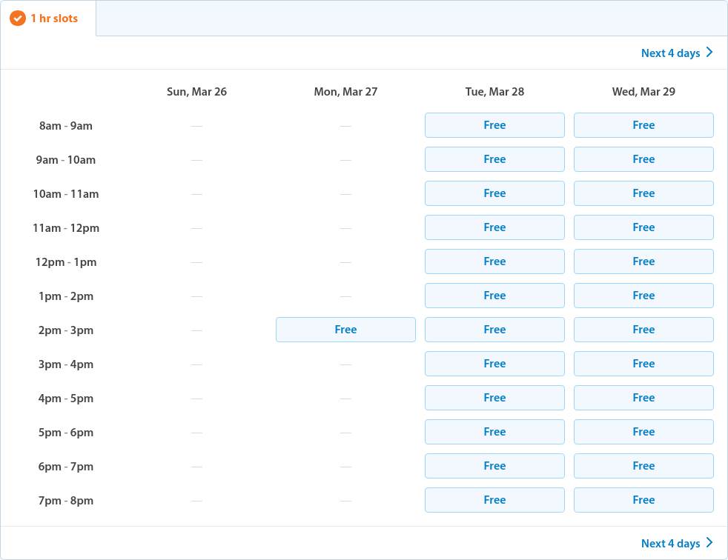
Task: Reserve Tuesday Mar 28 4pm - 5pm Free slot
Action: [494, 398]
